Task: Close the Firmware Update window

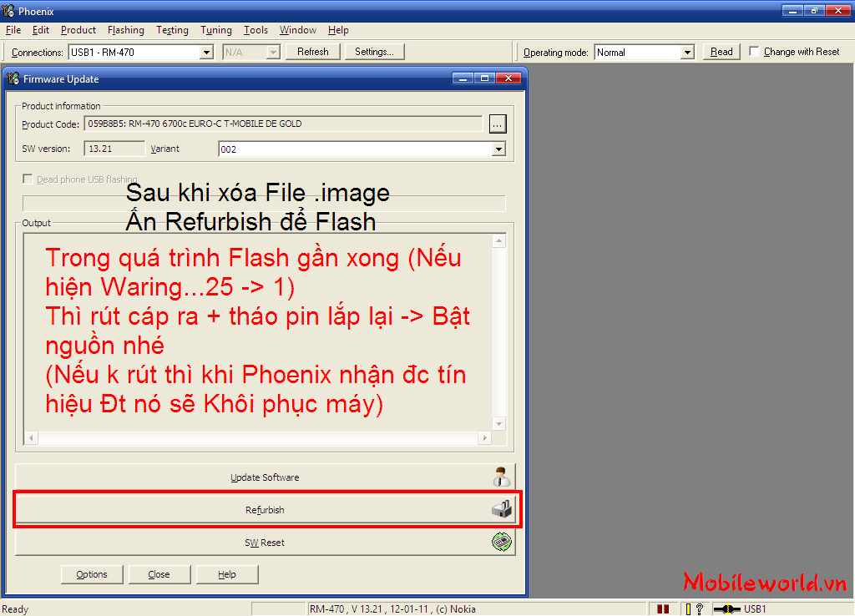Action: pyautogui.click(x=508, y=78)
